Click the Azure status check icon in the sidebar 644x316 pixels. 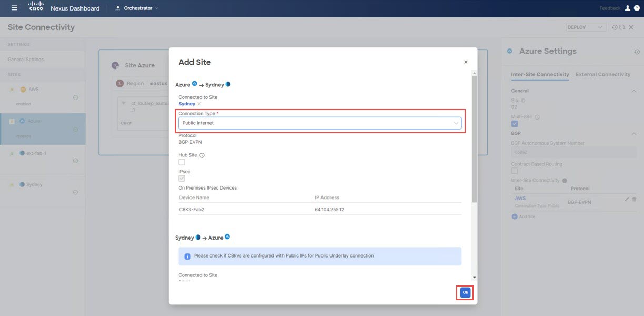click(75, 129)
